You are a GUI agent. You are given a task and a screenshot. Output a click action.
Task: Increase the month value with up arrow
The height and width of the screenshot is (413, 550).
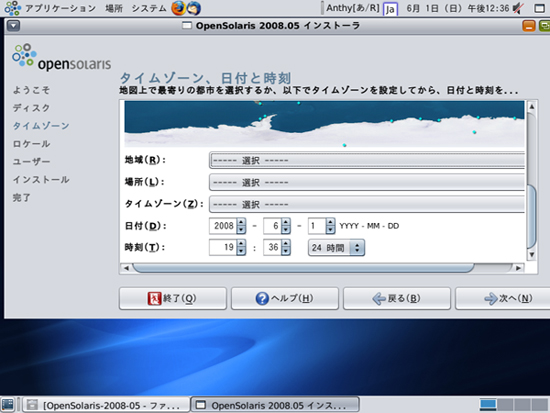[x=286, y=222]
